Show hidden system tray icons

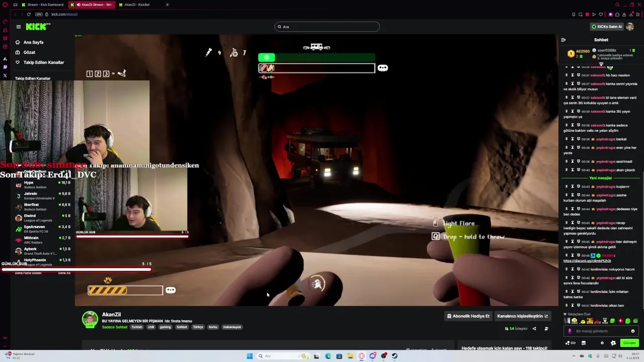(x=574, y=356)
